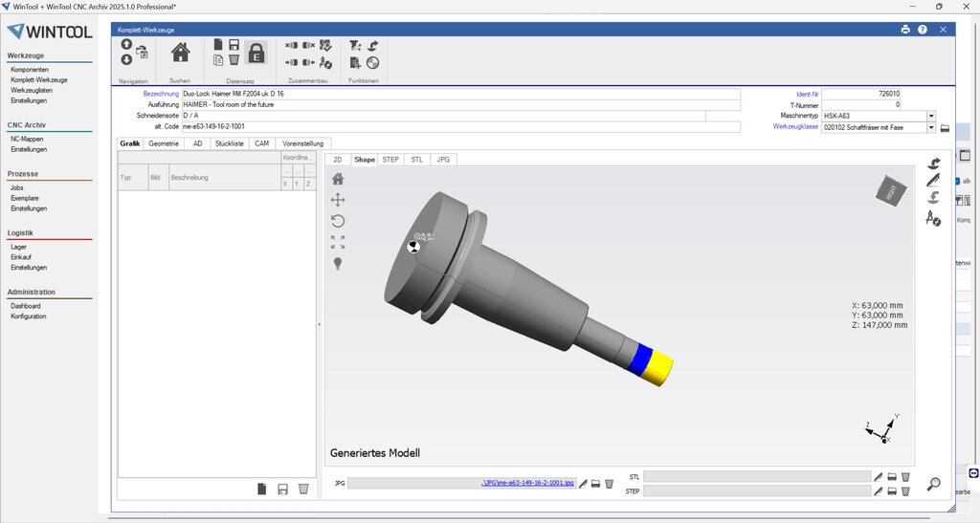Delete the STEP file entry
This screenshot has width=980, height=523.
coord(905,491)
